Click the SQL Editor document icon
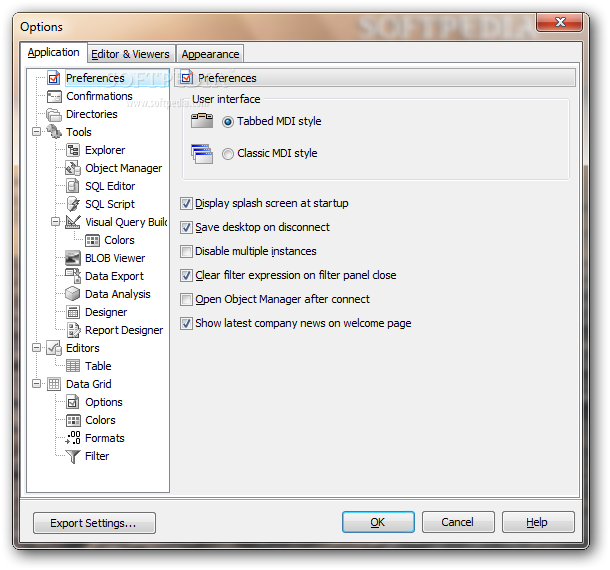Screen dimensions: 610x570 pos(73,186)
